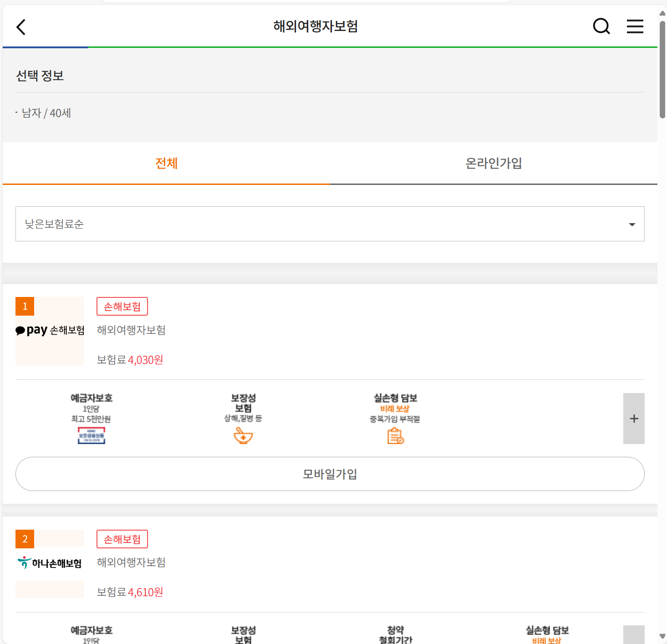Click the 보장성 보험 bowl icon
Screen dimensions: 667x644
243,436
